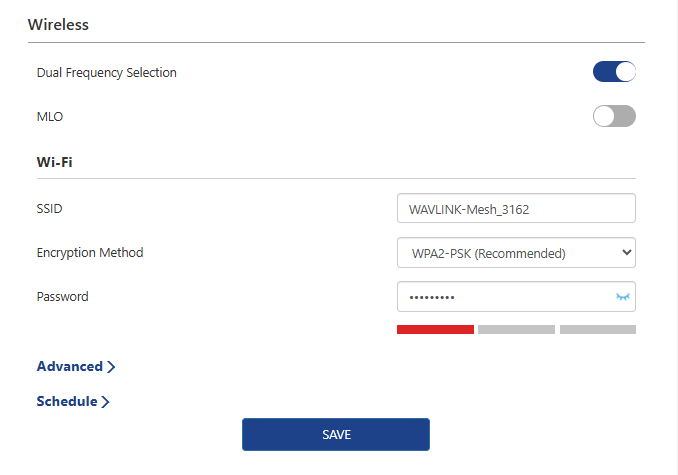Click the middle gray password strength segment
The height and width of the screenshot is (475, 678).
[x=516, y=329]
